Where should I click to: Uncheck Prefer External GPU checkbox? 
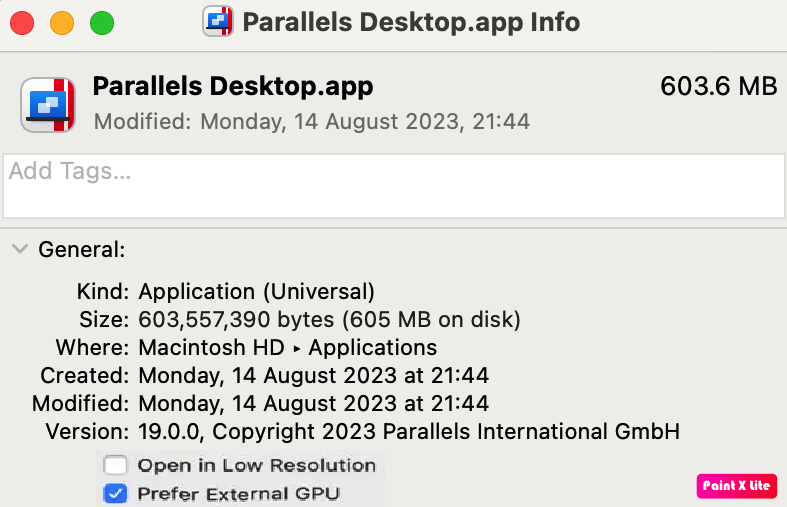tap(116, 493)
